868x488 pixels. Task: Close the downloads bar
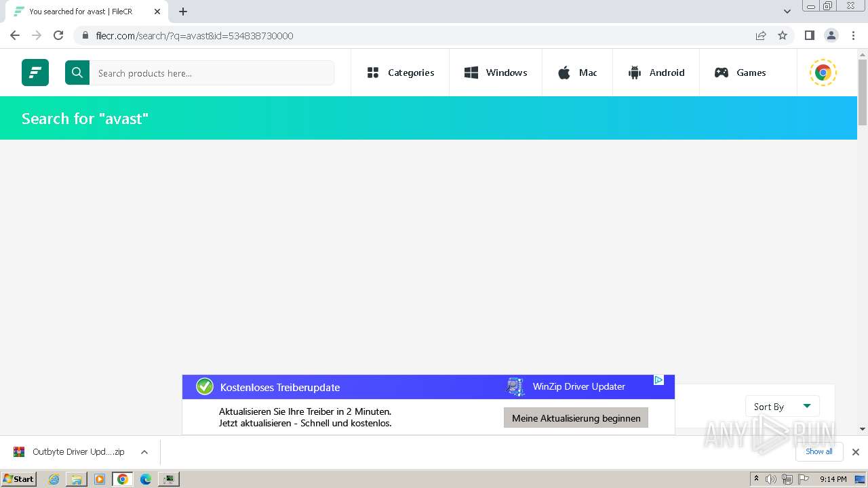pyautogui.click(x=856, y=452)
